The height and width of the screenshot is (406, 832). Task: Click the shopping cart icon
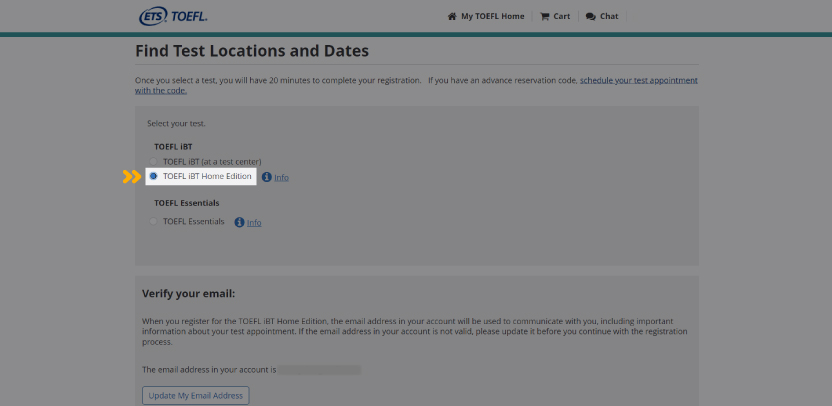tap(544, 16)
